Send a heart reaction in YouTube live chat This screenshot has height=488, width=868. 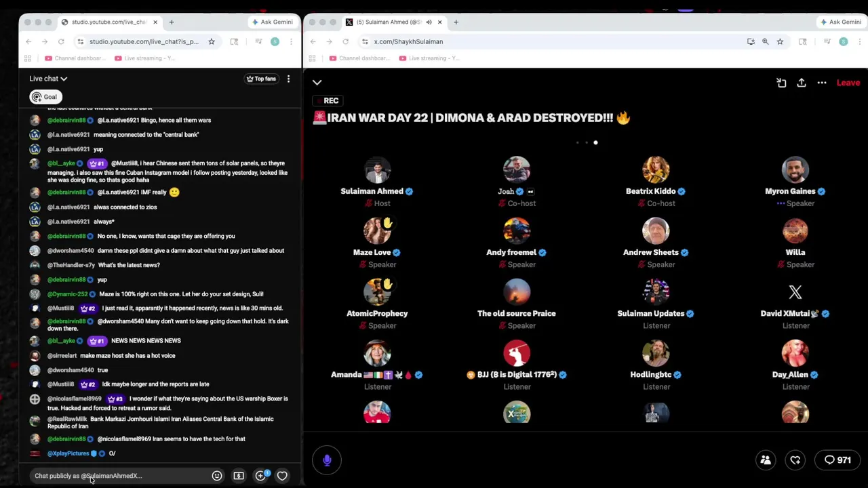pos(282,476)
